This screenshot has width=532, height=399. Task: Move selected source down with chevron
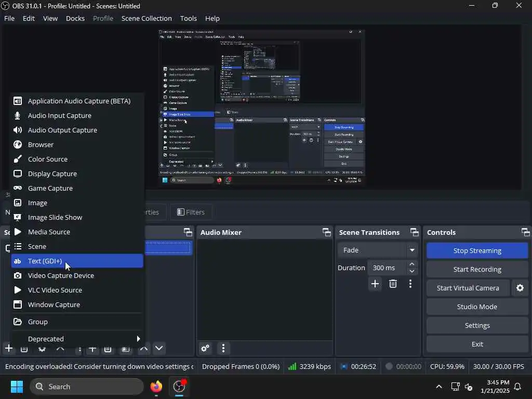tap(159, 348)
